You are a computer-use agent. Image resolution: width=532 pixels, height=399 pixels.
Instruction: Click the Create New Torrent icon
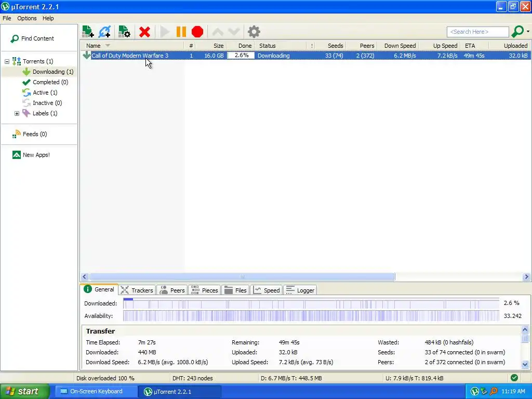coord(124,32)
